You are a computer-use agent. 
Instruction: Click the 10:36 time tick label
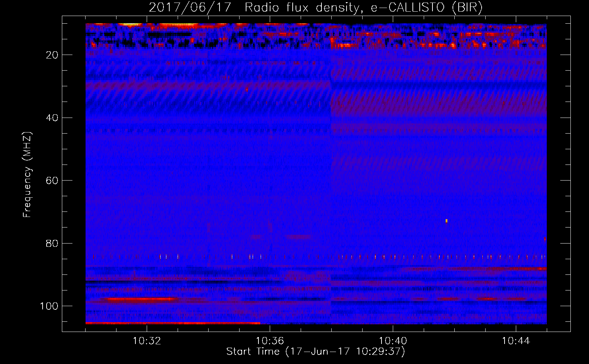coord(270,341)
